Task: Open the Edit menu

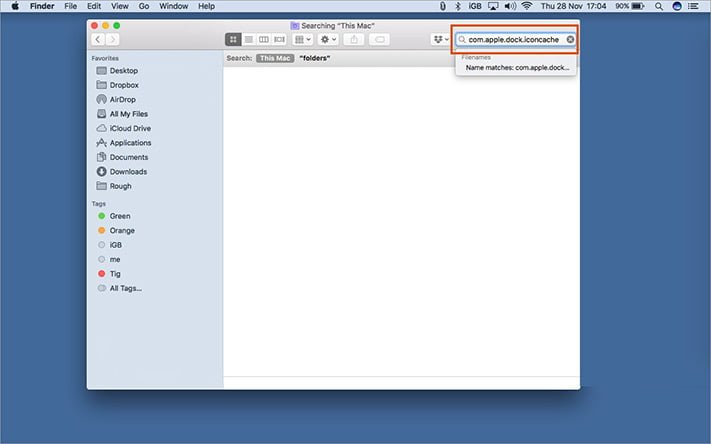Action: tap(94, 6)
